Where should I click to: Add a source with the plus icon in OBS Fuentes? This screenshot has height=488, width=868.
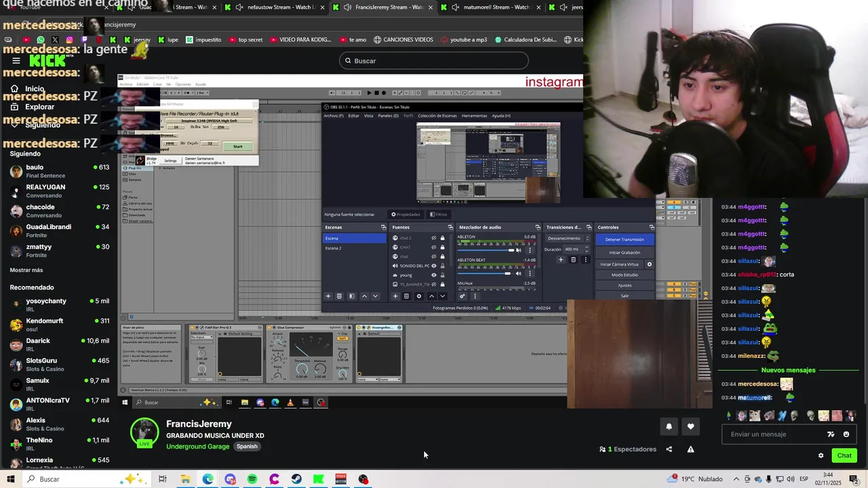click(x=395, y=296)
